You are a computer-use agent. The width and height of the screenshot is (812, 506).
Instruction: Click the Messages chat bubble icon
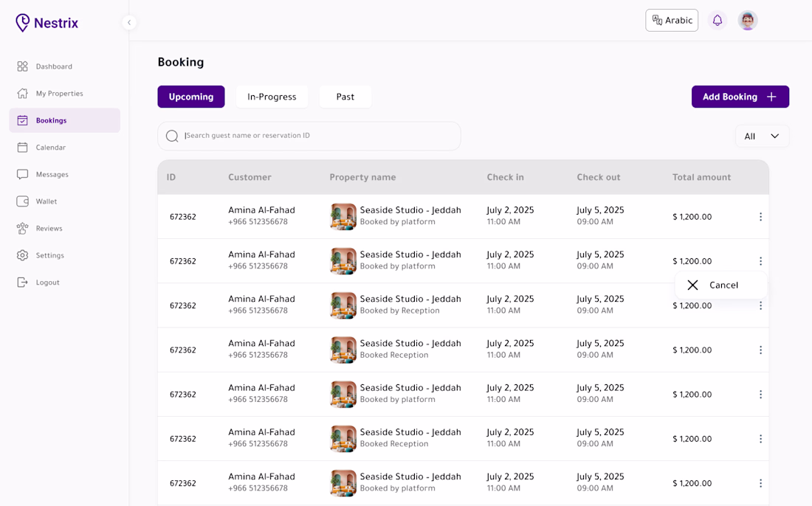pyautogui.click(x=22, y=174)
